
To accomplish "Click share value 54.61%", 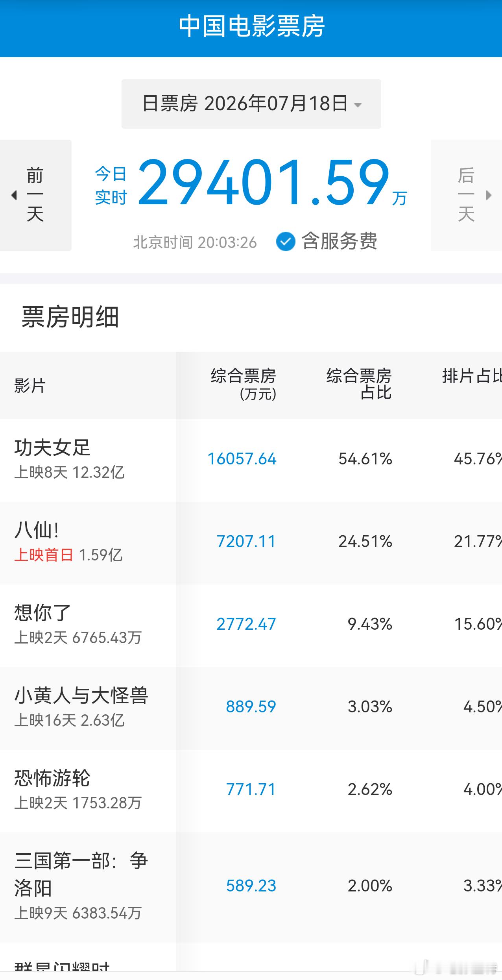I will (365, 459).
